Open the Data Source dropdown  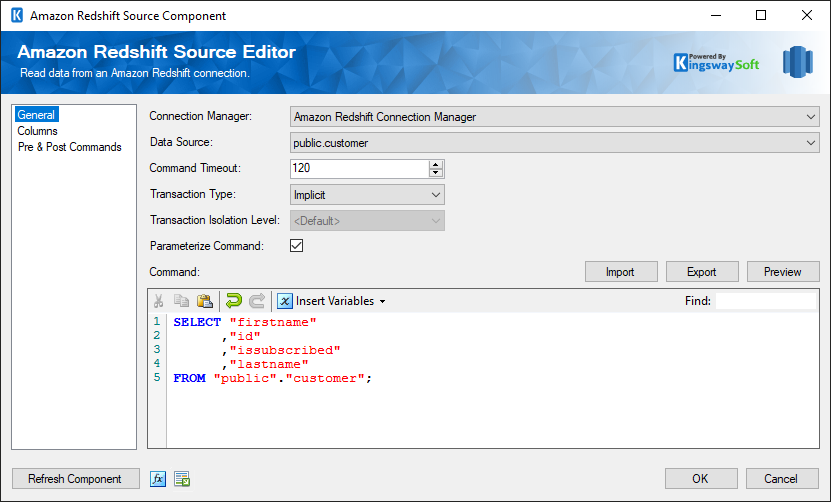[555, 143]
